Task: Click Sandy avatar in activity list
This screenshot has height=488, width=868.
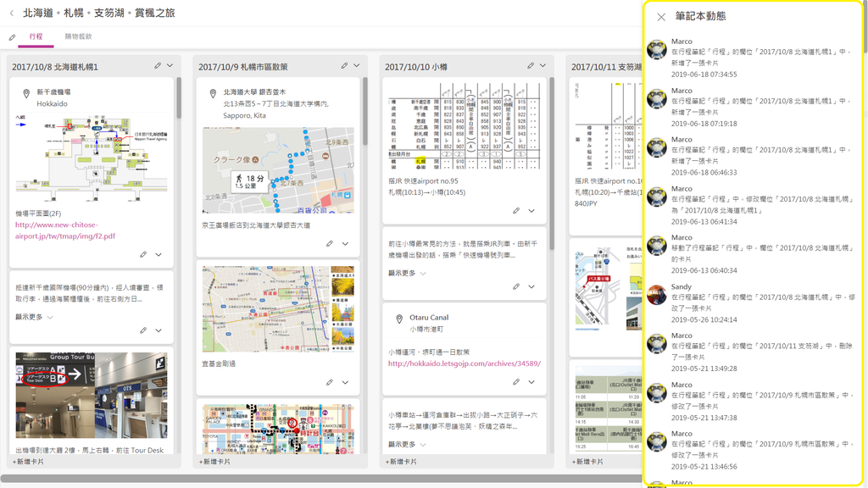Action: (657, 295)
